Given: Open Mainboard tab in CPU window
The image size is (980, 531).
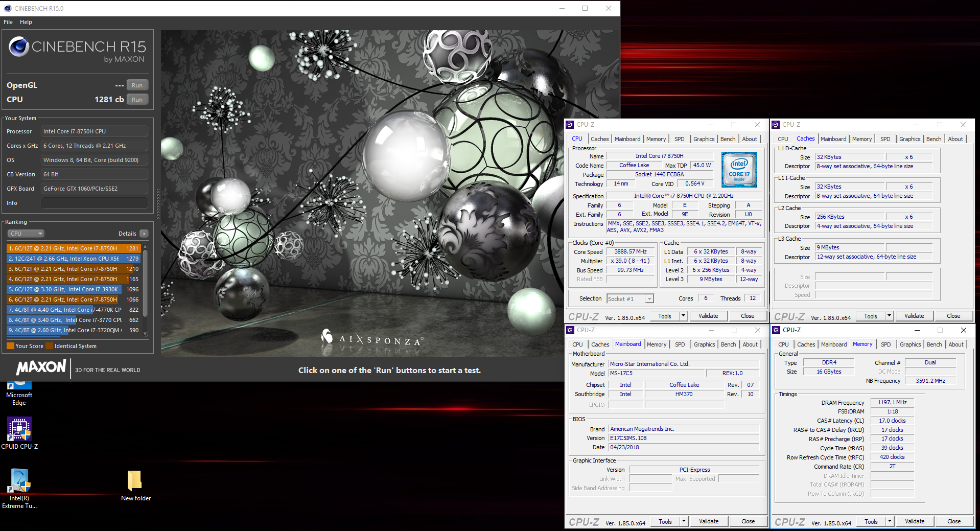Looking at the screenshot, I should [627, 139].
